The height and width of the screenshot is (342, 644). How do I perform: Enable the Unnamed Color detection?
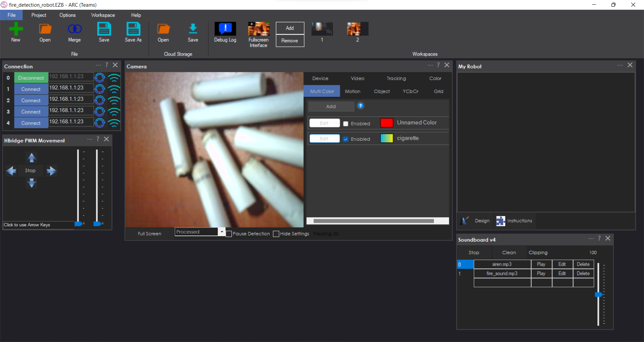tap(346, 123)
